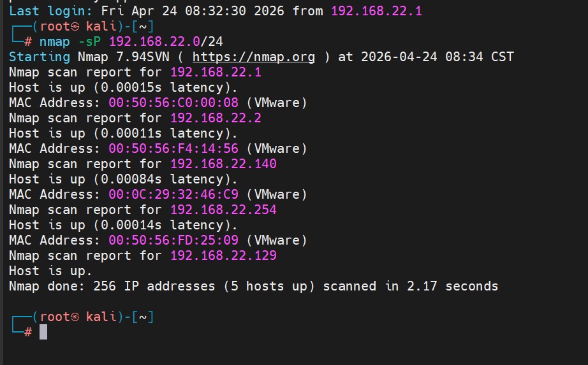Click scan report IP 192.168.22.129

tap(223, 255)
